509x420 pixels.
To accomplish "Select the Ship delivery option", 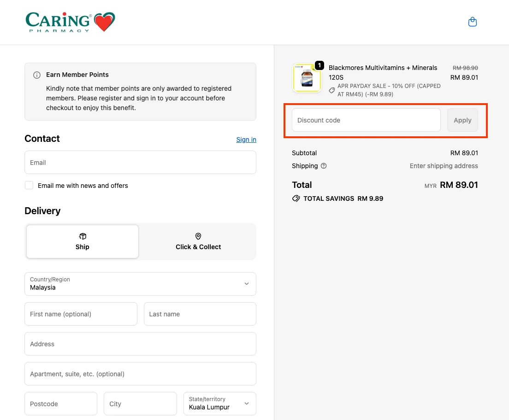I will [x=83, y=242].
